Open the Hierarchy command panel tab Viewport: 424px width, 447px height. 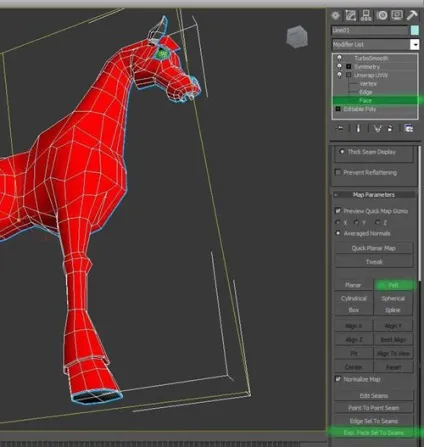pos(366,16)
